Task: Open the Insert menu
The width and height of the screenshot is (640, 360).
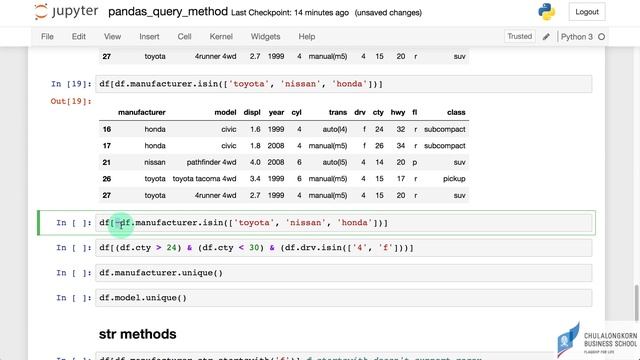Action: (x=149, y=36)
